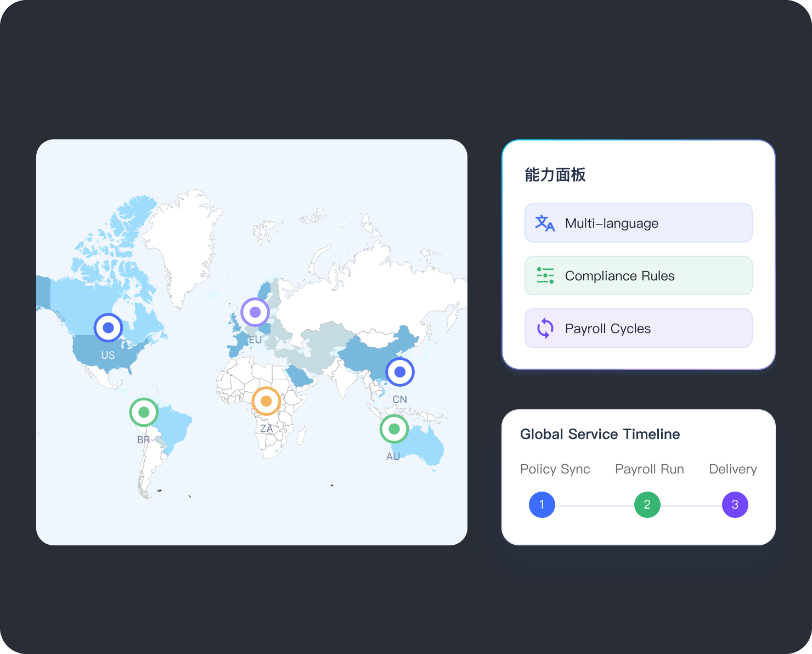Open the Multi-language capability

pyautogui.click(x=638, y=223)
